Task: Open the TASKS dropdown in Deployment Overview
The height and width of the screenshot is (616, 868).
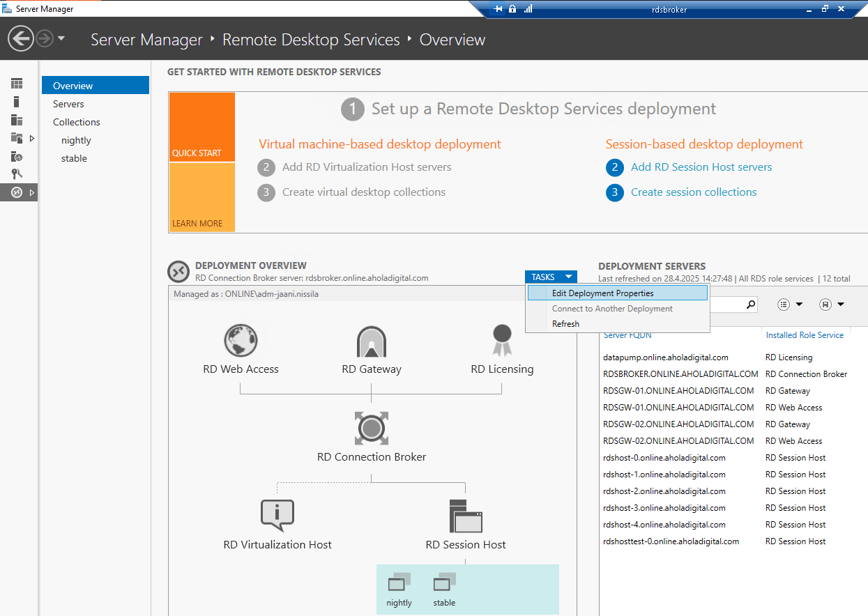Action: (551, 277)
